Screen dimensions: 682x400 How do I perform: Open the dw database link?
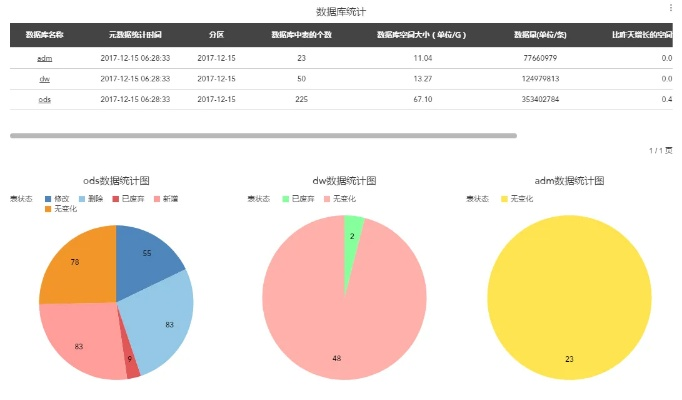tap(44, 78)
